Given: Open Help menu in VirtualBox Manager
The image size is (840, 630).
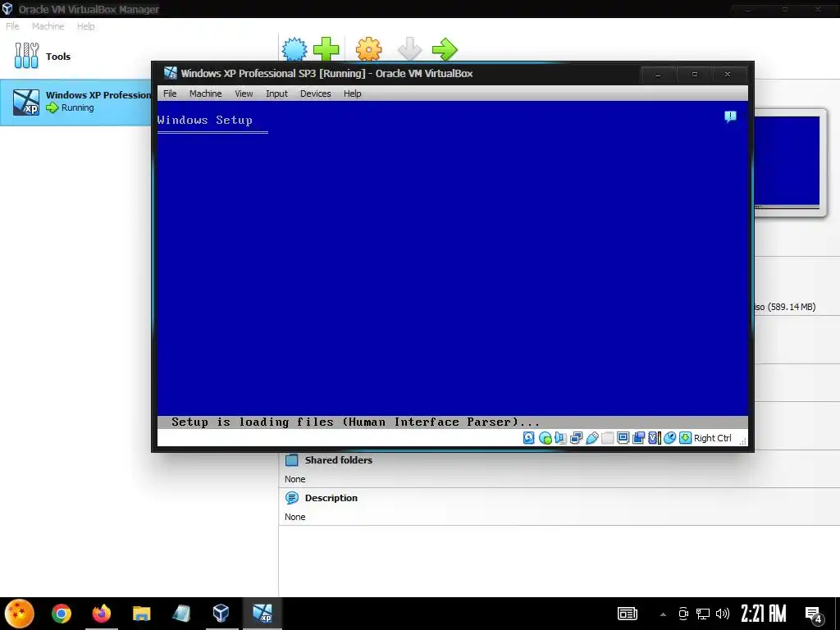Looking at the screenshot, I should click(85, 26).
